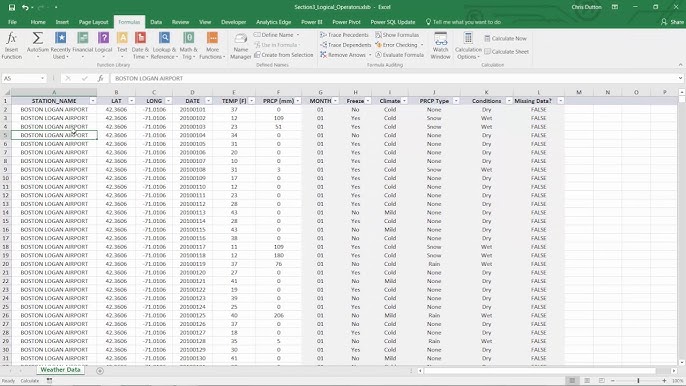The width and height of the screenshot is (686, 386).
Task: Open the Logical functions library
Action: click(103, 45)
